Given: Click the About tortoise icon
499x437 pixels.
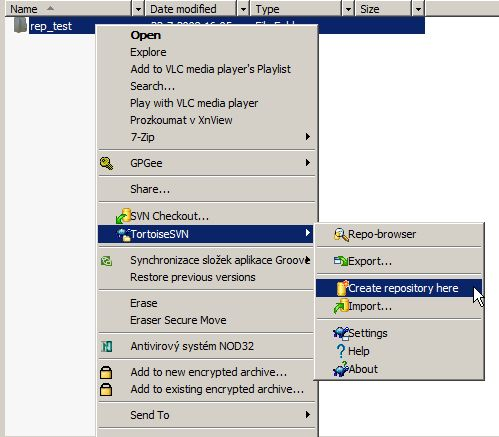Looking at the screenshot, I should tap(341, 369).
